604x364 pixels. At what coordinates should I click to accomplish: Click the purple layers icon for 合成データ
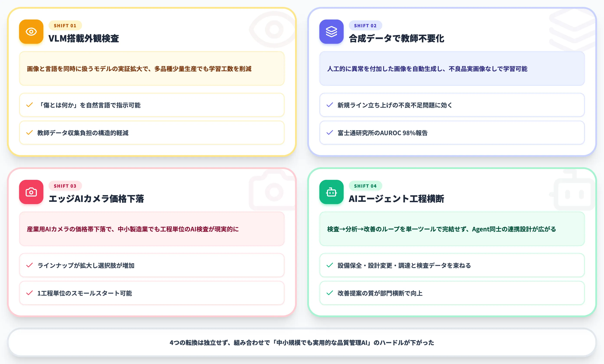coord(331,32)
